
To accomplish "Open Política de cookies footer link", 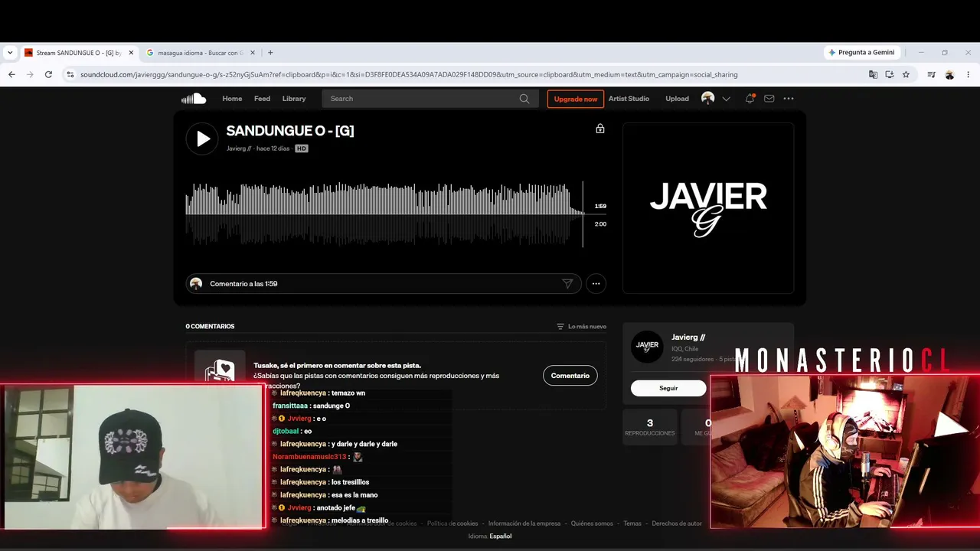I will point(452,523).
